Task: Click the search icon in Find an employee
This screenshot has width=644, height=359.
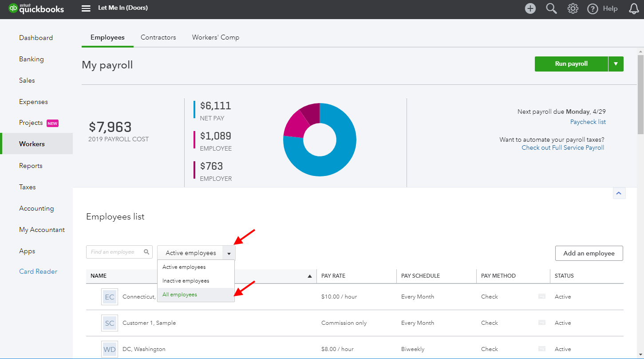Action: (146, 252)
